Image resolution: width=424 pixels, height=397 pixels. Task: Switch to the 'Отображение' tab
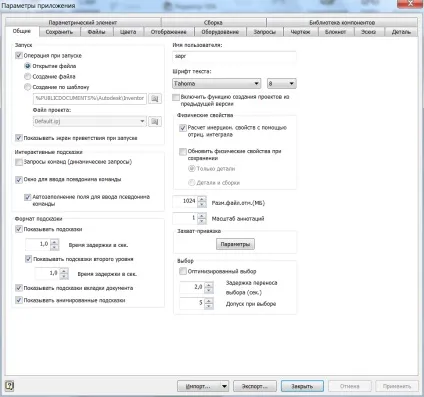(168, 32)
